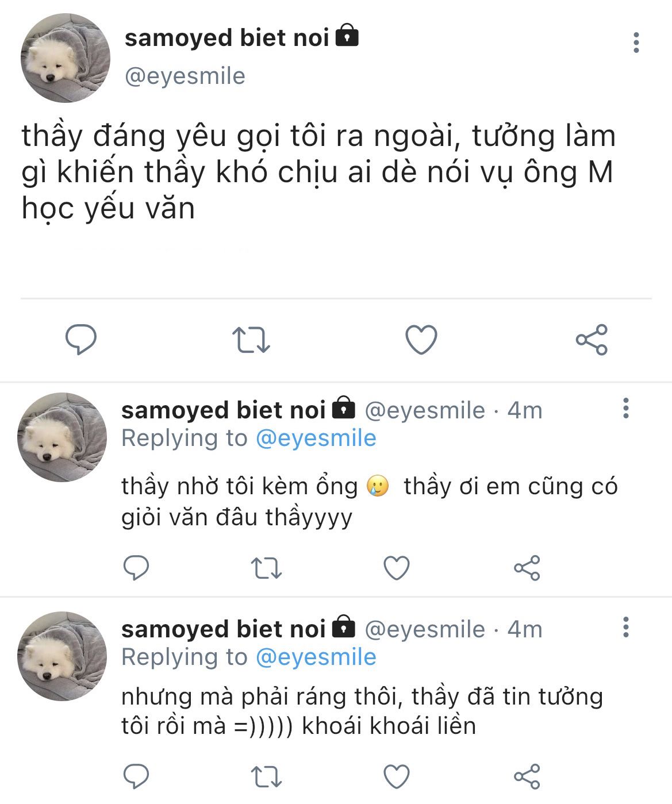Open three-dot menu on last reply
Image resolution: width=672 pixels, height=804 pixels.
(x=626, y=626)
